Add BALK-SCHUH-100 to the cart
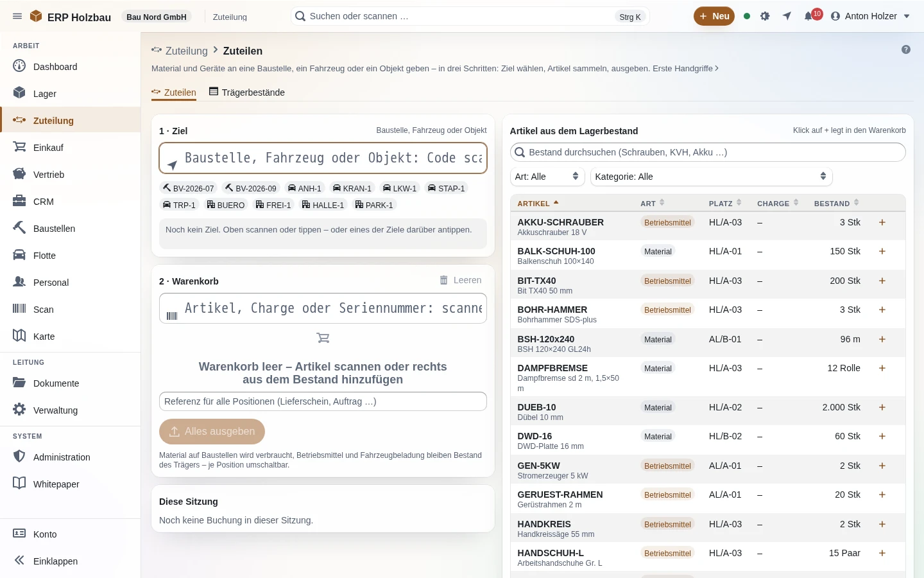 (882, 251)
